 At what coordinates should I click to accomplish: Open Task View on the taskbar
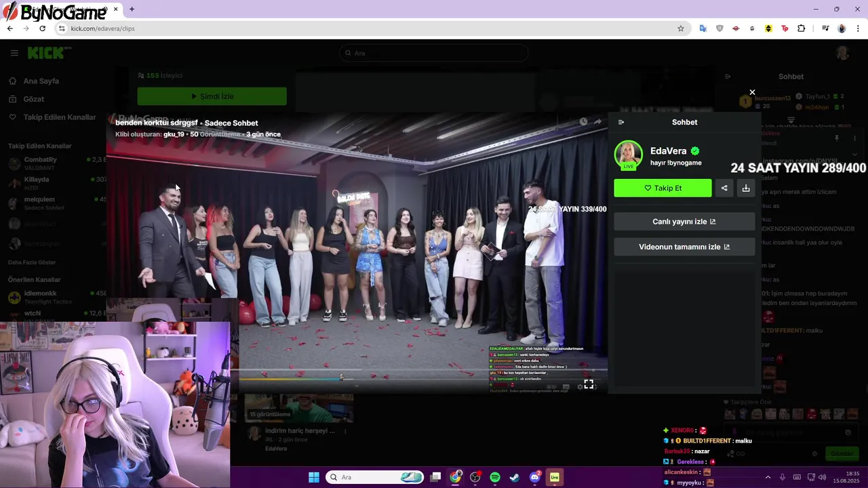[x=436, y=477]
